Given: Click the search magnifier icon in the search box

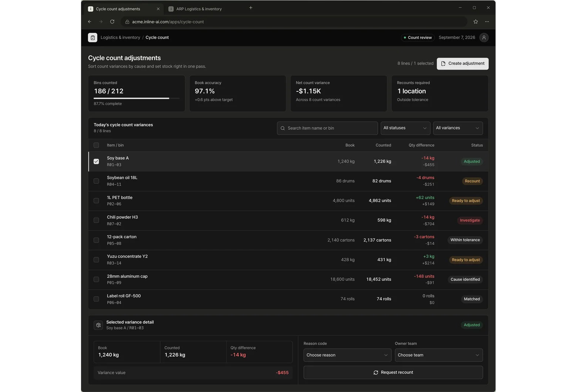Looking at the screenshot, I should coord(283,128).
